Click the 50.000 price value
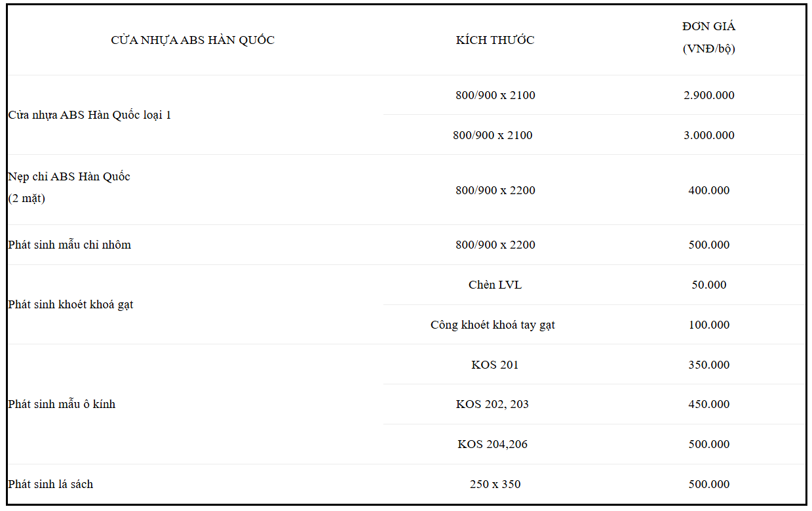The width and height of the screenshot is (812, 511). (x=708, y=285)
